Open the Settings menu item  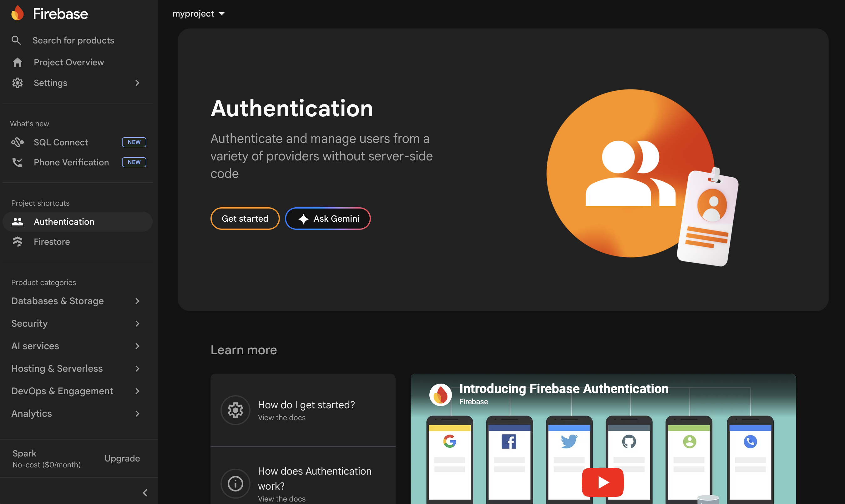point(78,83)
